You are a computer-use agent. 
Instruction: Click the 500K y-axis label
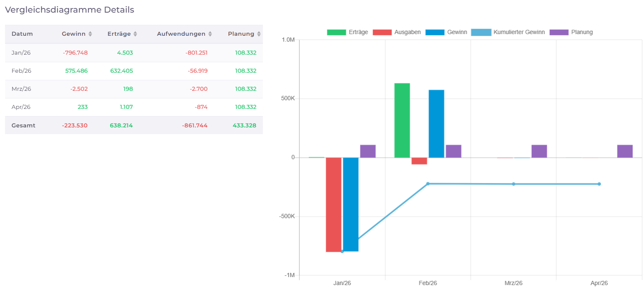(x=288, y=99)
